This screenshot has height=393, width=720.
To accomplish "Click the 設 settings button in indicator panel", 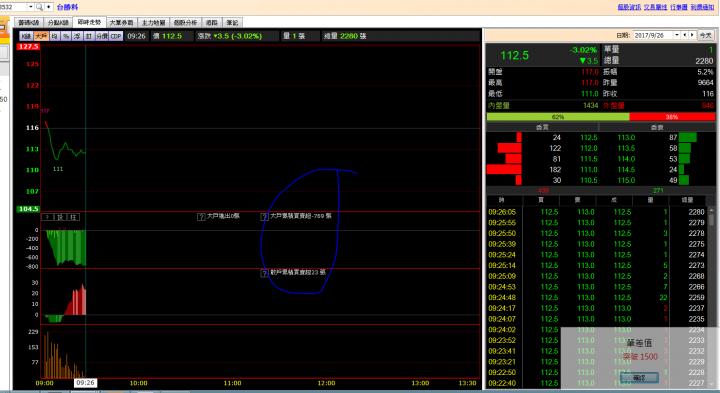I will click(60, 217).
